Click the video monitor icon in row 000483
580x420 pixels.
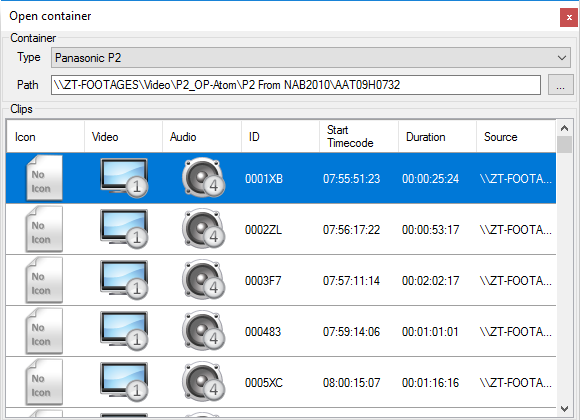click(124, 331)
